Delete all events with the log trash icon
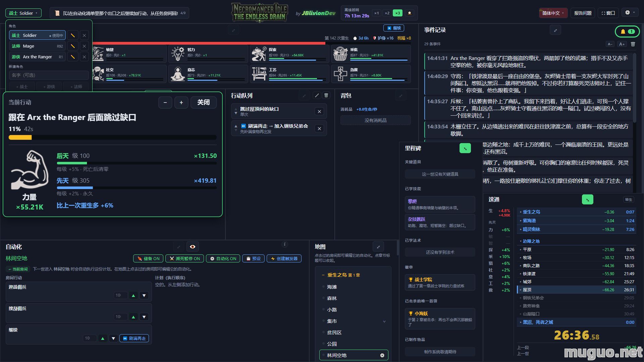 633,44
